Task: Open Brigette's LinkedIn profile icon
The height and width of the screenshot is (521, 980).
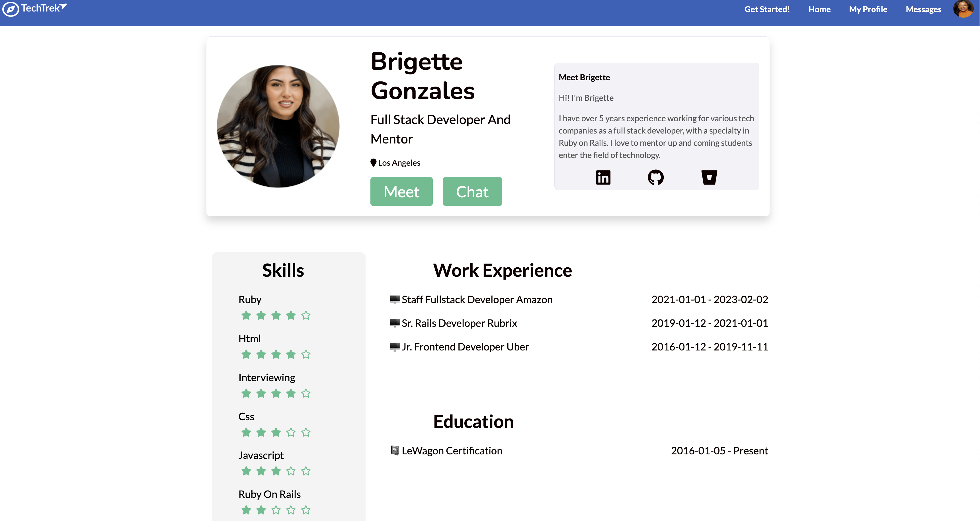Action: click(603, 178)
